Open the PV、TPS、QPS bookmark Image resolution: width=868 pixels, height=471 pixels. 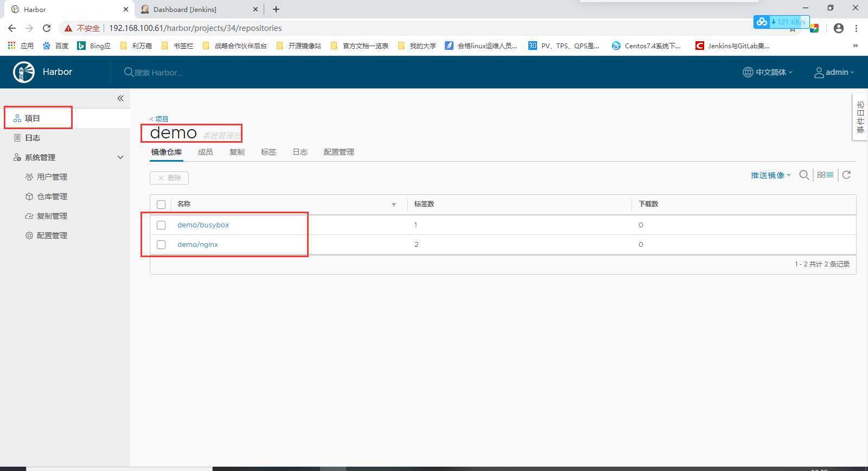click(x=564, y=46)
